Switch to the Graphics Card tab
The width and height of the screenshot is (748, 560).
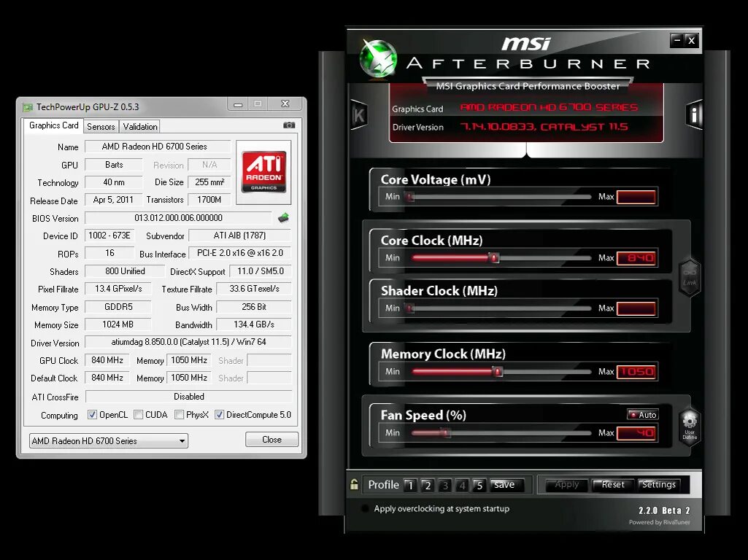(x=53, y=125)
